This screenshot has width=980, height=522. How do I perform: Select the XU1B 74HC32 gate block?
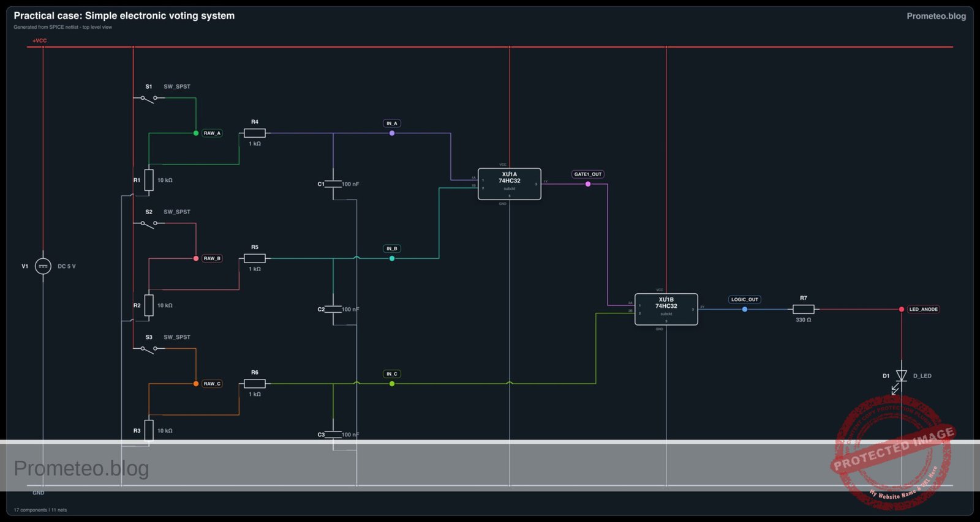pos(666,309)
